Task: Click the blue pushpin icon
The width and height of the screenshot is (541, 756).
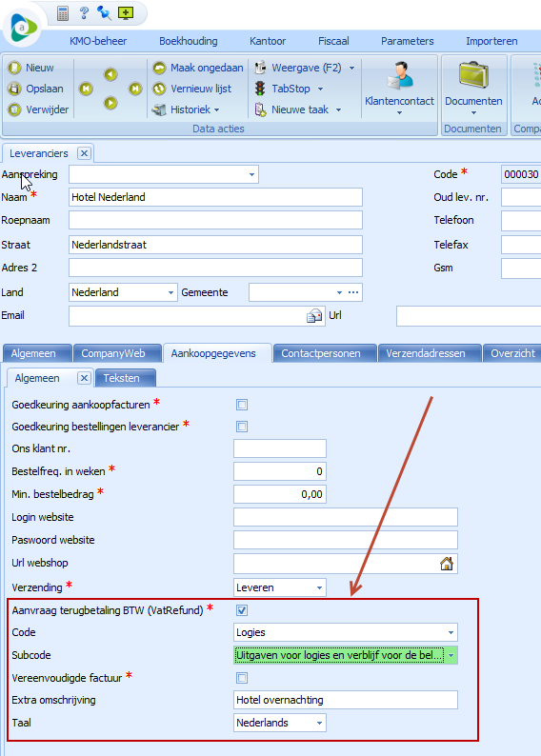Action: pos(104,12)
